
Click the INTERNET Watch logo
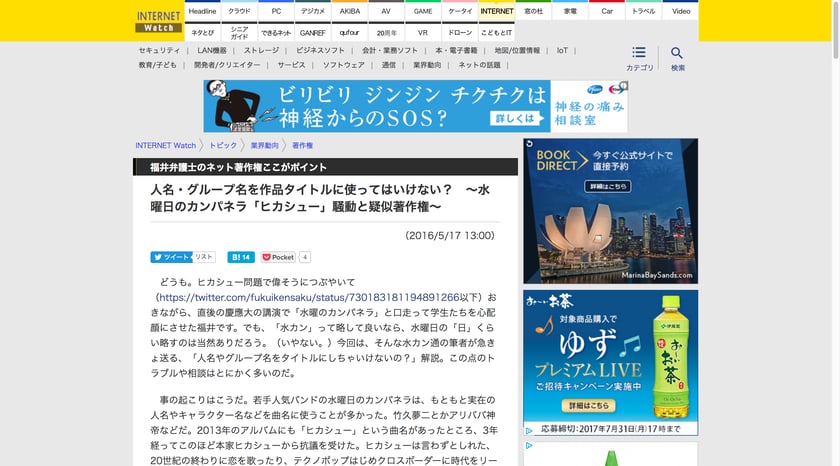click(x=159, y=21)
